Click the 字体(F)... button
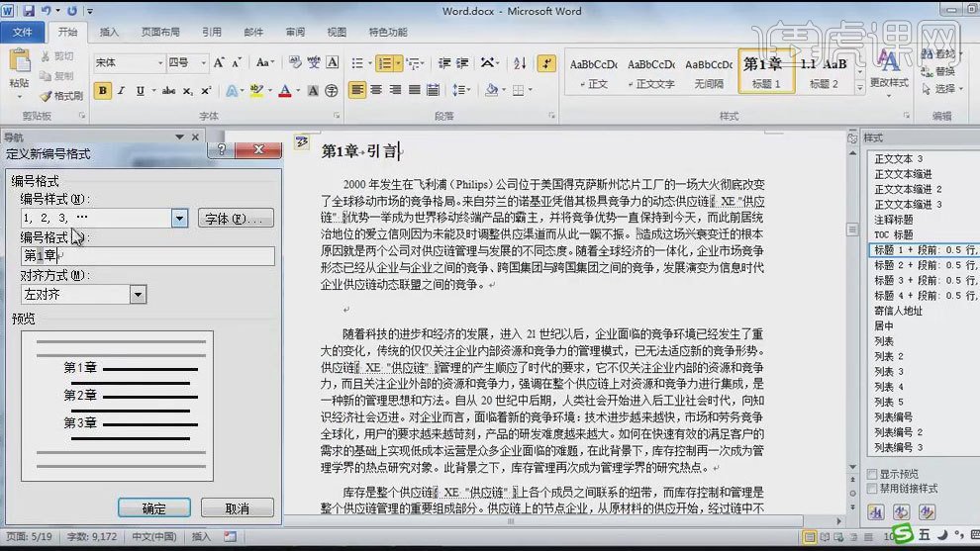 click(236, 218)
